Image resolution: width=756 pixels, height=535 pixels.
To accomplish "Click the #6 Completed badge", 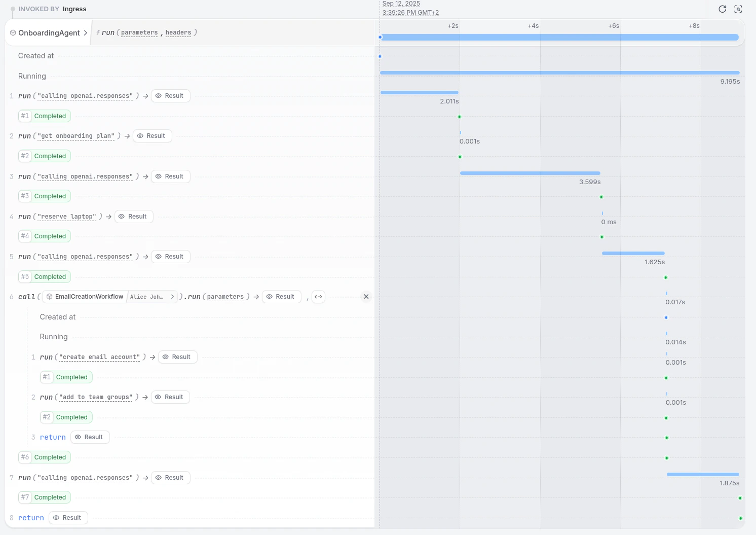I will 45,457.
